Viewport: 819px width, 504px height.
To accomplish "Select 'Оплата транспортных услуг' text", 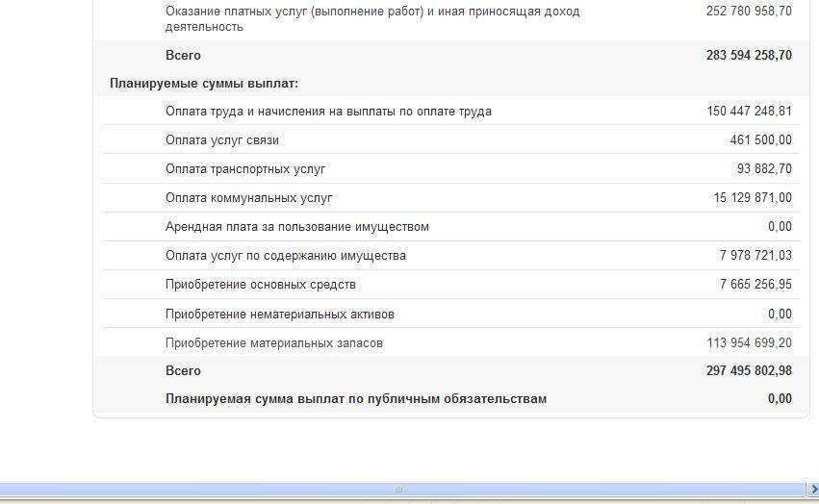I will tap(245, 169).
